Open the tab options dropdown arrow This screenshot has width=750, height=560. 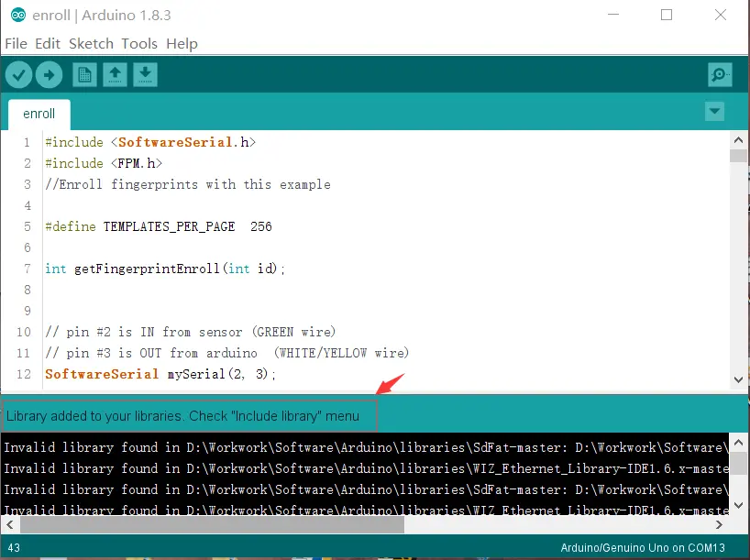(714, 112)
